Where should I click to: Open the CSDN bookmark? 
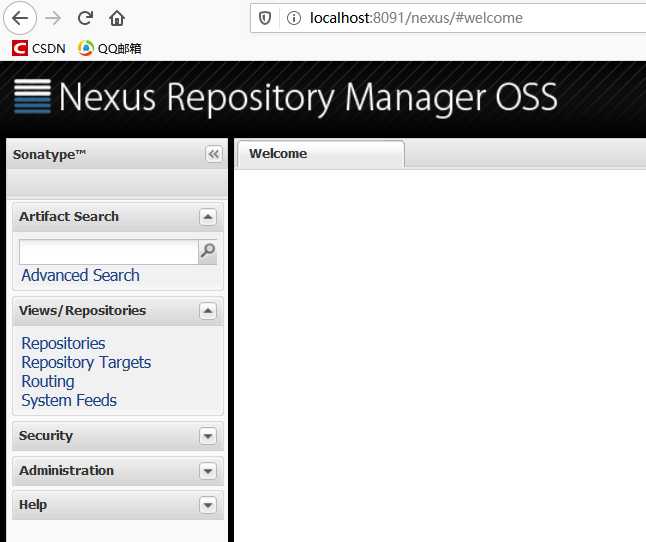click(x=39, y=49)
